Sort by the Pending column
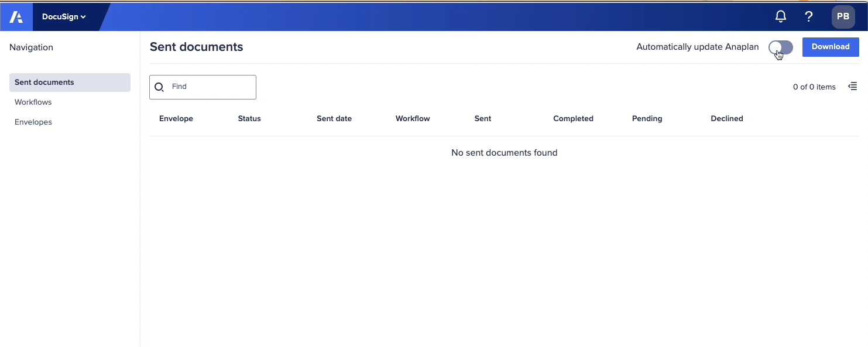Image resolution: width=868 pixels, height=347 pixels. (x=647, y=118)
